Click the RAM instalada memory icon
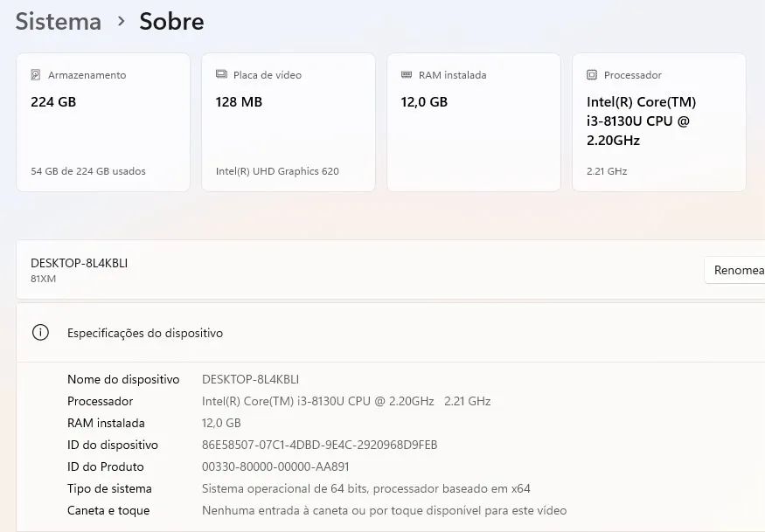 [x=407, y=74]
